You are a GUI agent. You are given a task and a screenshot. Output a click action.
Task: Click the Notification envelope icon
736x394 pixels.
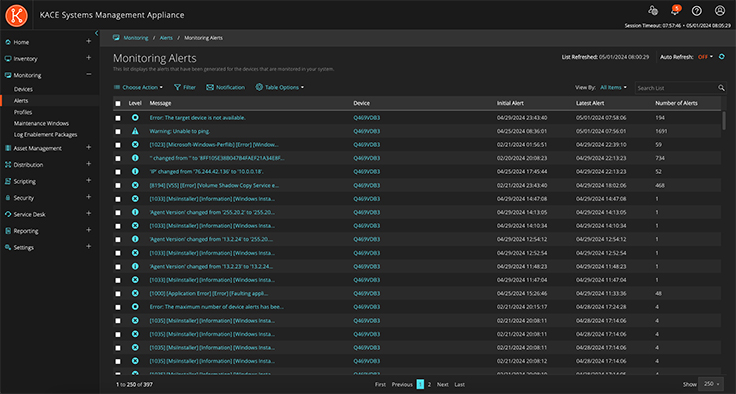[x=210, y=87]
